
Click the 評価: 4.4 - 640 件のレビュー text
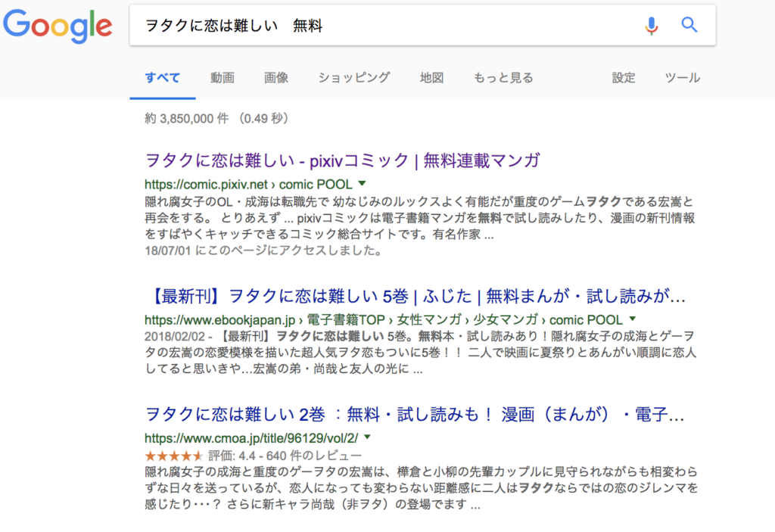tap(285, 456)
